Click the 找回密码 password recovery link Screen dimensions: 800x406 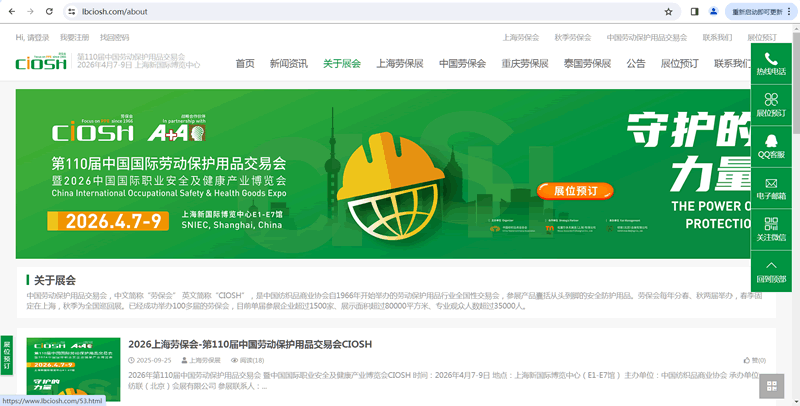tap(115, 37)
